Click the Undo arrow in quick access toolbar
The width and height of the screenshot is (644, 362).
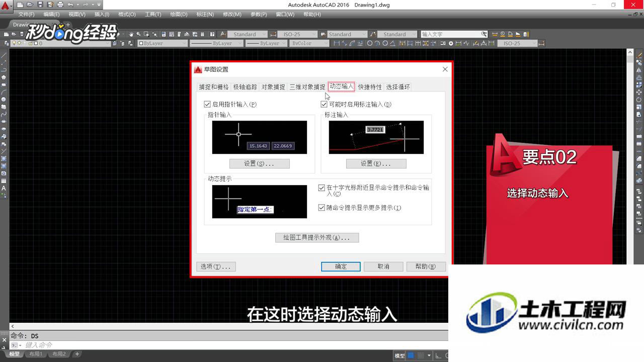70,5
